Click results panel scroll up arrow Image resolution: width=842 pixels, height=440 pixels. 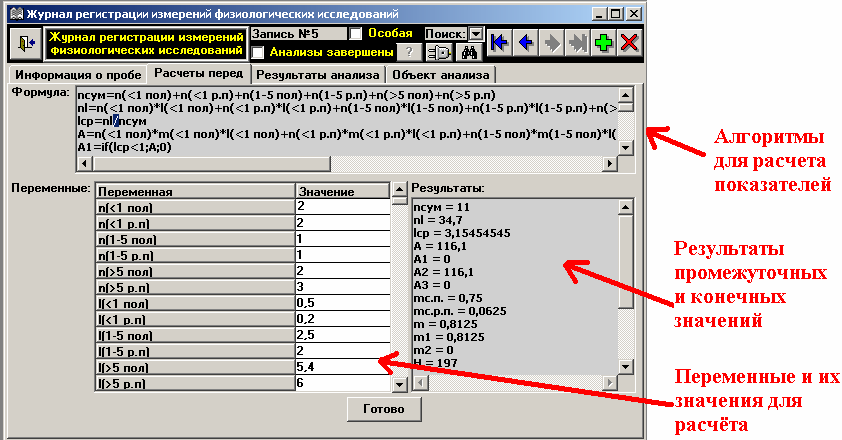click(626, 207)
